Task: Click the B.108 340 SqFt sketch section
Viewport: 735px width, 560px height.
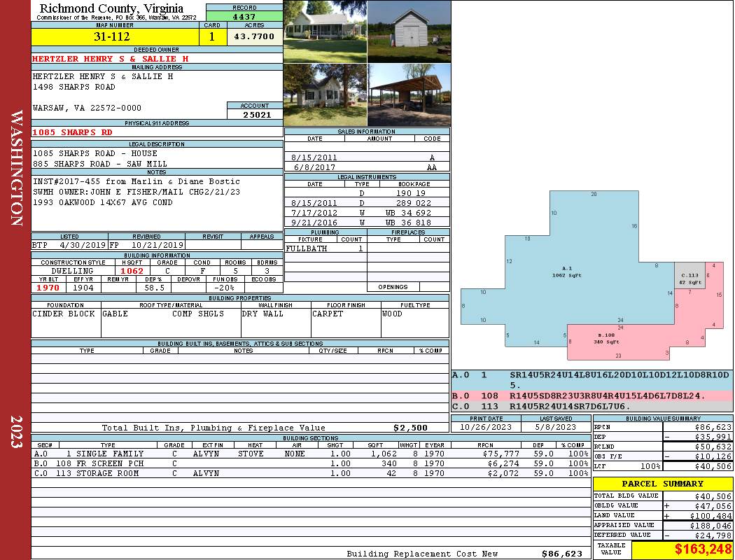Action: (x=606, y=338)
